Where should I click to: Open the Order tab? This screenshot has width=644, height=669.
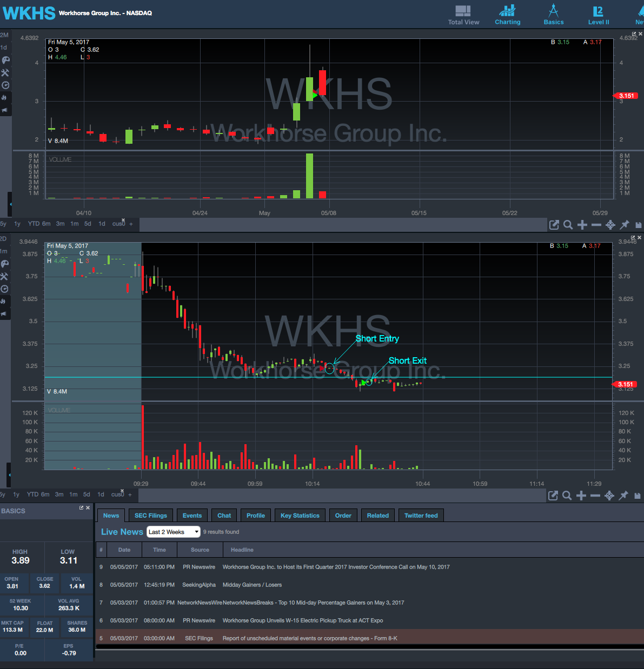click(343, 516)
